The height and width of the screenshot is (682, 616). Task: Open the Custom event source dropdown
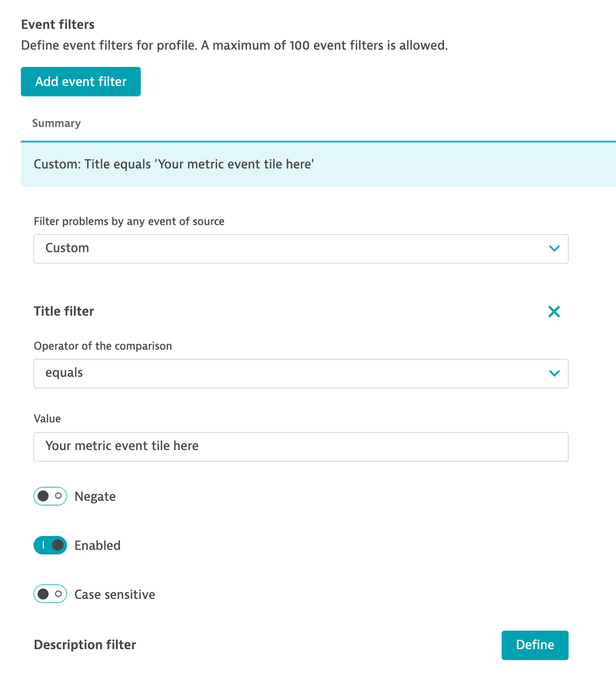click(x=300, y=248)
